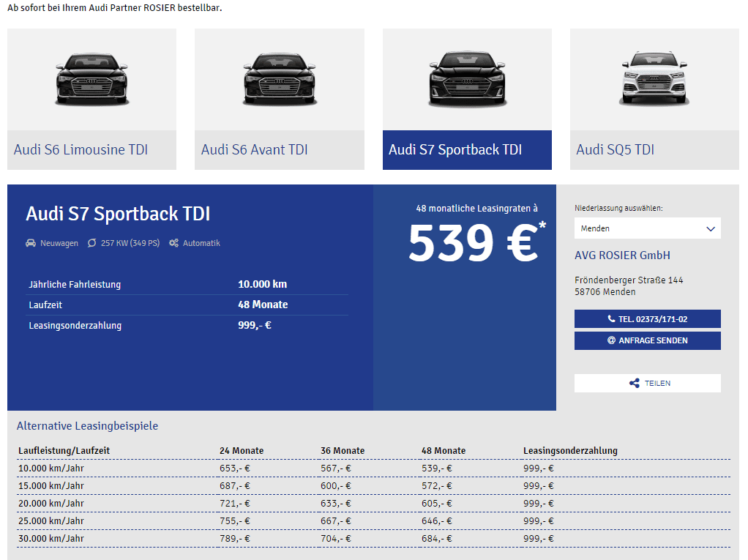The image size is (748, 560).
Task: Click the 687,- € table cell
Action: click(x=235, y=486)
